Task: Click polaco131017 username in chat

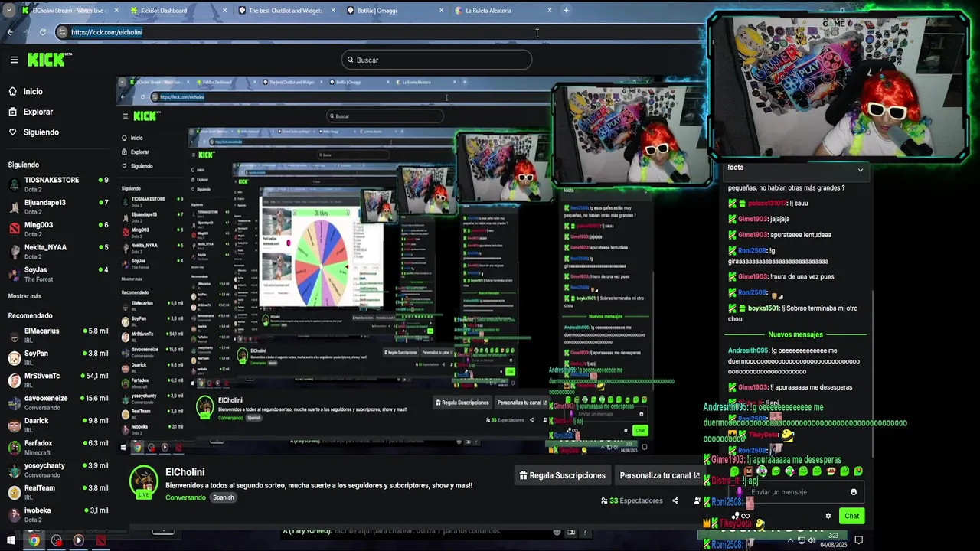Action: [x=767, y=203]
